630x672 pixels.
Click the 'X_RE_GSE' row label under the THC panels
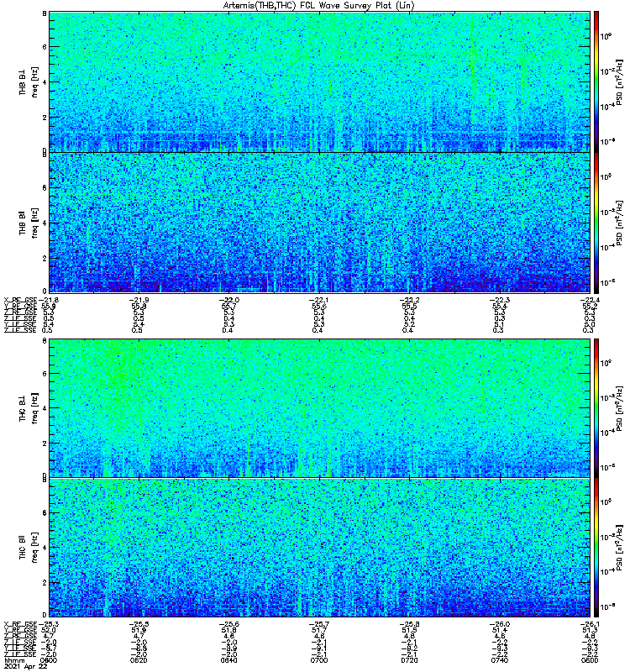[20, 624]
